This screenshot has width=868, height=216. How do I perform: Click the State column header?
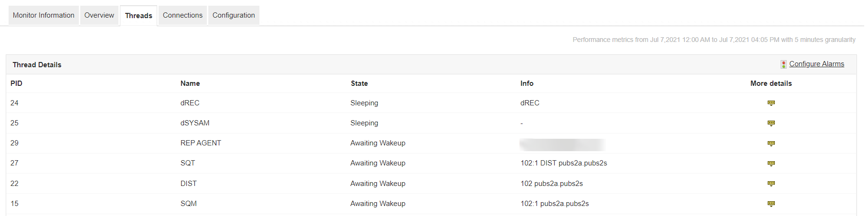tap(359, 83)
